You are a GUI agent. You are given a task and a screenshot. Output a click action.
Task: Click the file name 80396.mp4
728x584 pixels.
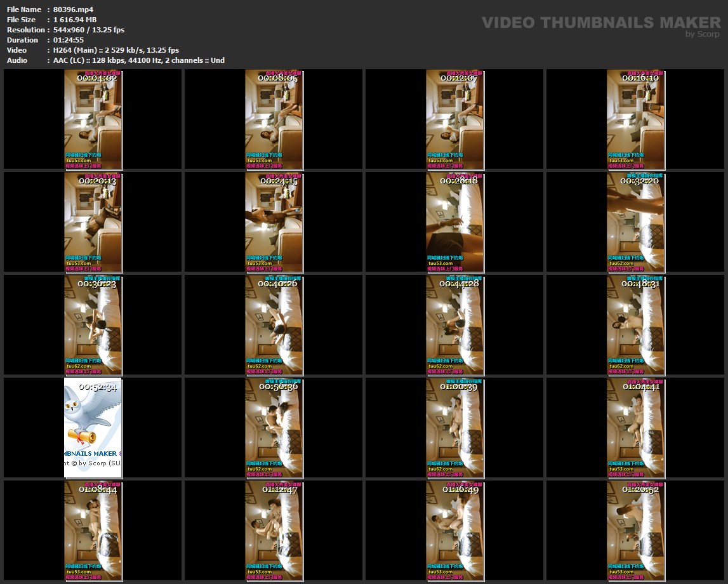73,10
